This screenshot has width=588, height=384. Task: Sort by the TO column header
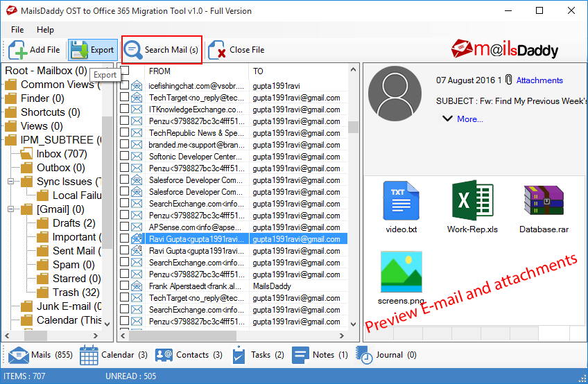298,71
